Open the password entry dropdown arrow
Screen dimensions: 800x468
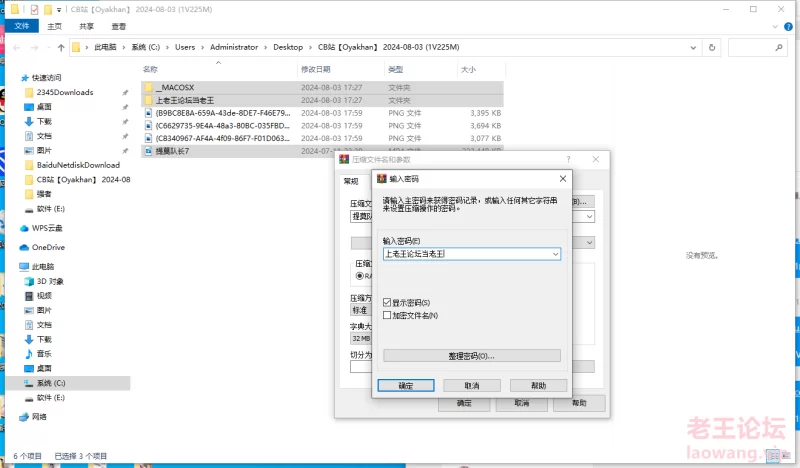(x=555, y=254)
